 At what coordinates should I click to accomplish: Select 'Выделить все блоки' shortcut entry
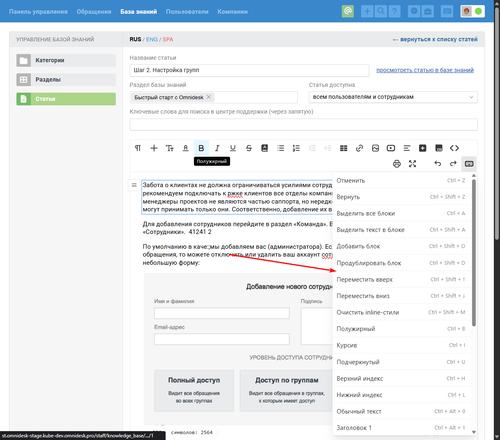click(401, 213)
